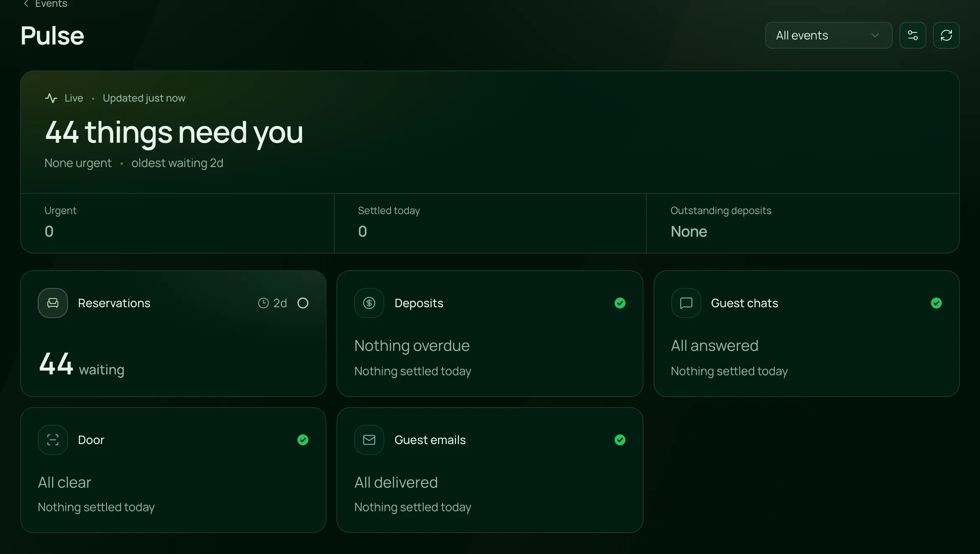Click the Live activity pulse icon
The width and height of the screenshot is (980, 554).
[51, 98]
